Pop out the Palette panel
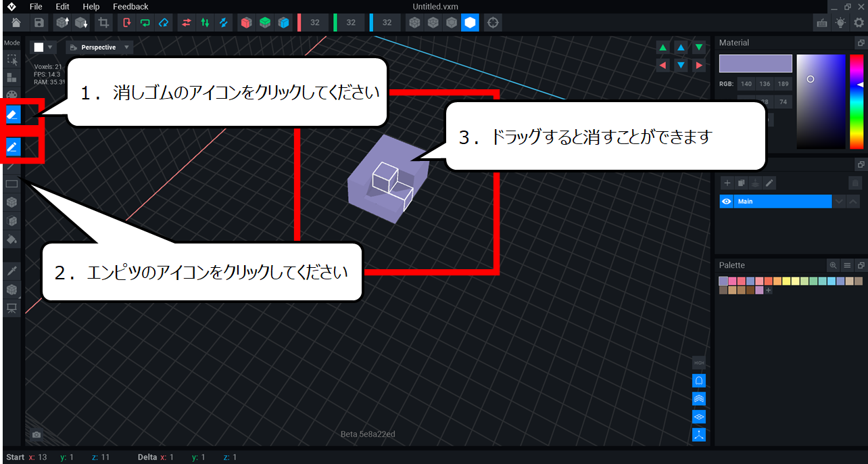This screenshot has width=868, height=464. pos(860,265)
